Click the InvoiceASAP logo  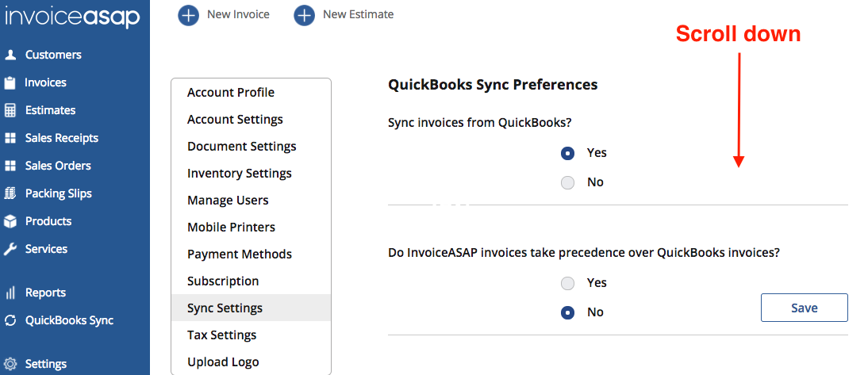[x=72, y=17]
